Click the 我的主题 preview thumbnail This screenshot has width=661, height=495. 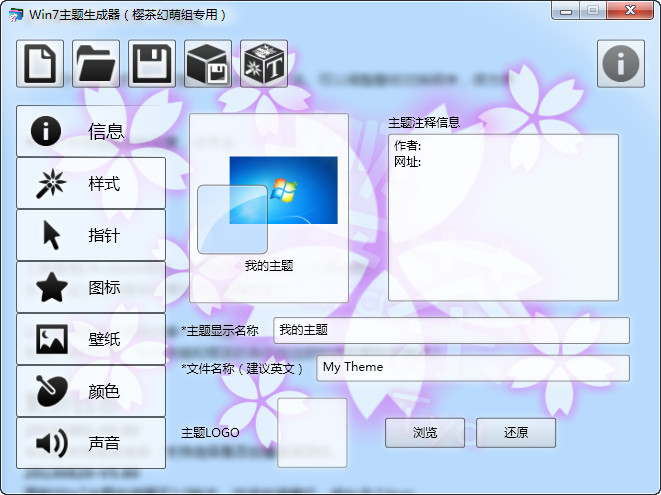[268, 207]
